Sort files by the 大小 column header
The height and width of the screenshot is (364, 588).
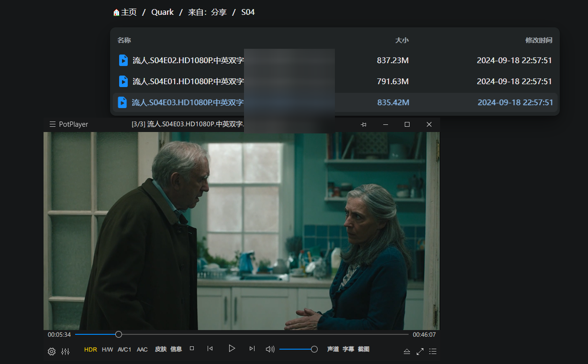(x=402, y=40)
